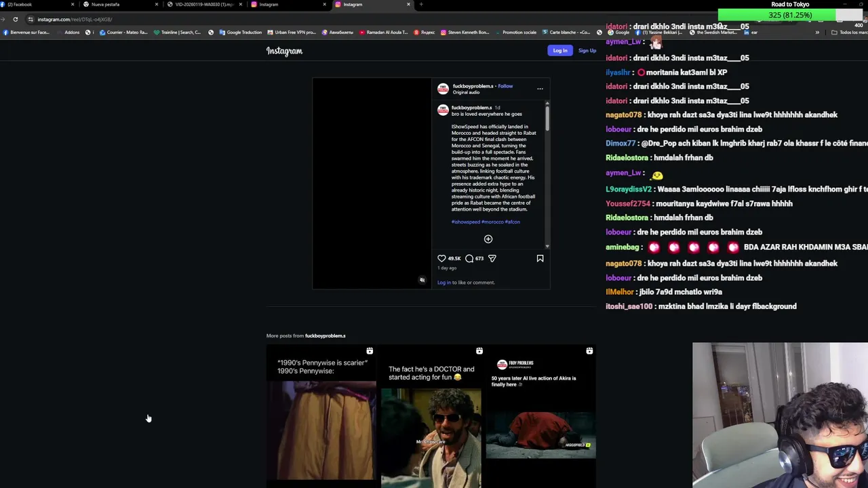The image size is (868, 488).
Task: Click the 673 comments count
Action: 479,258
